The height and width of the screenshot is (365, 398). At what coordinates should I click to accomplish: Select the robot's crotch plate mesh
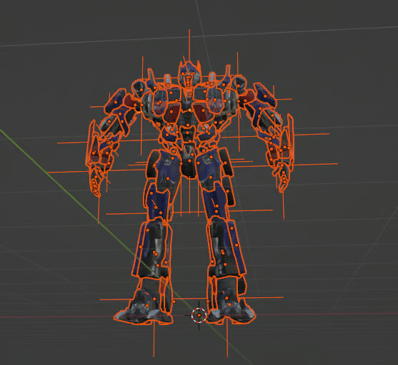point(189,162)
